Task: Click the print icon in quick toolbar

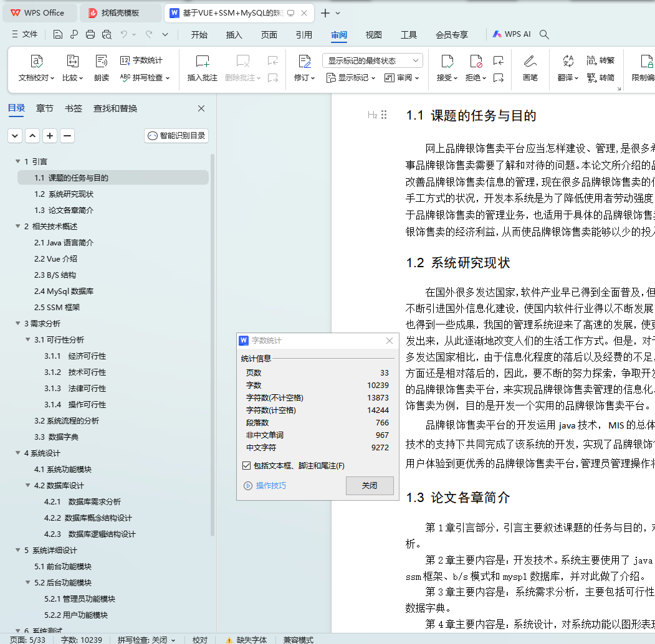Action: point(90,35)
